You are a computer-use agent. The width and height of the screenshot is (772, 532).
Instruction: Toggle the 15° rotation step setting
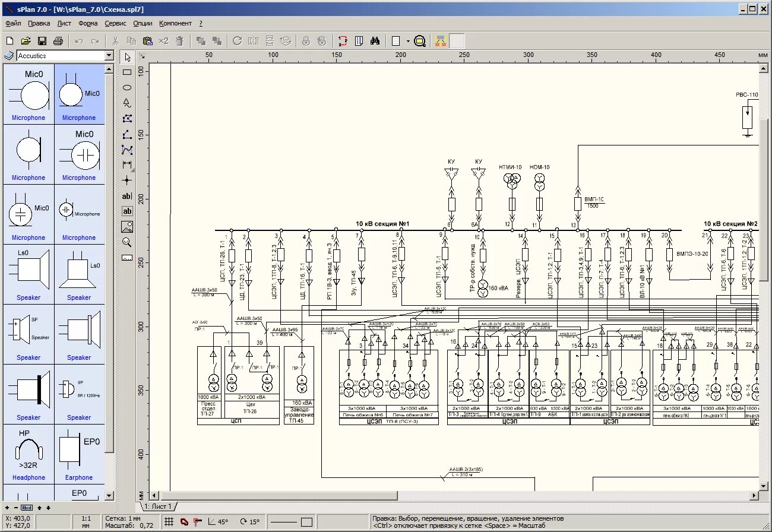(x=250, y=522)
